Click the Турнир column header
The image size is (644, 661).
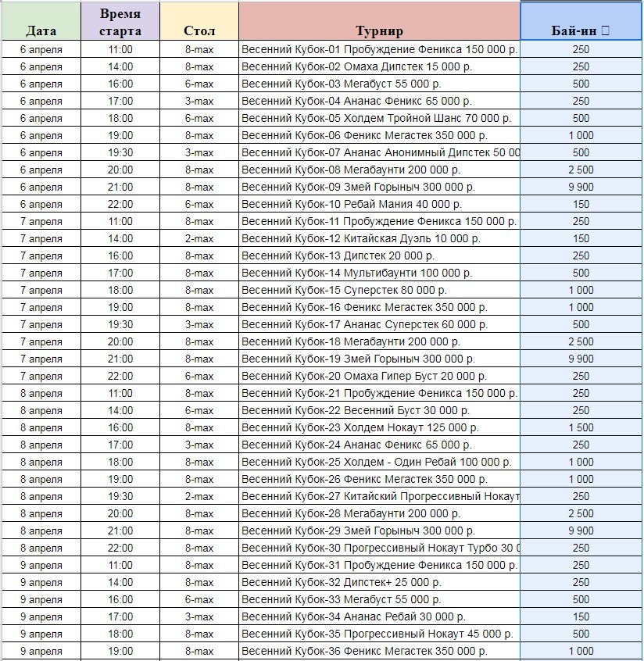pyautogui.click(x=379, y=31)
